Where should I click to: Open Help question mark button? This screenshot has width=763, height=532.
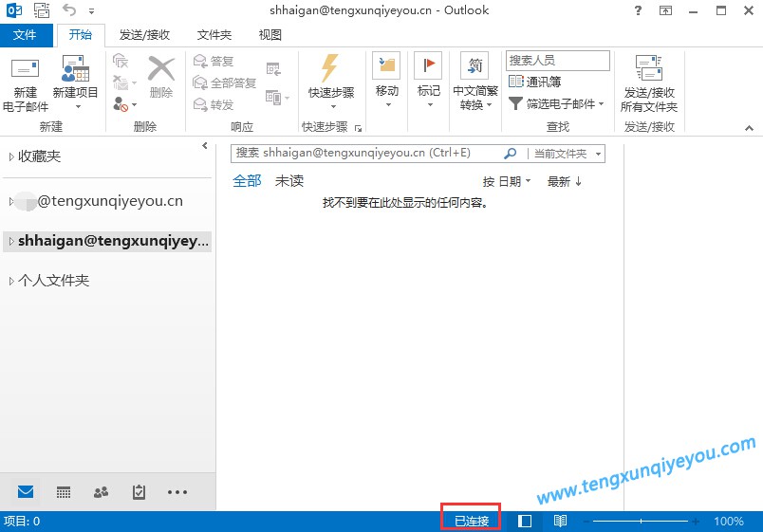point(638,10)
